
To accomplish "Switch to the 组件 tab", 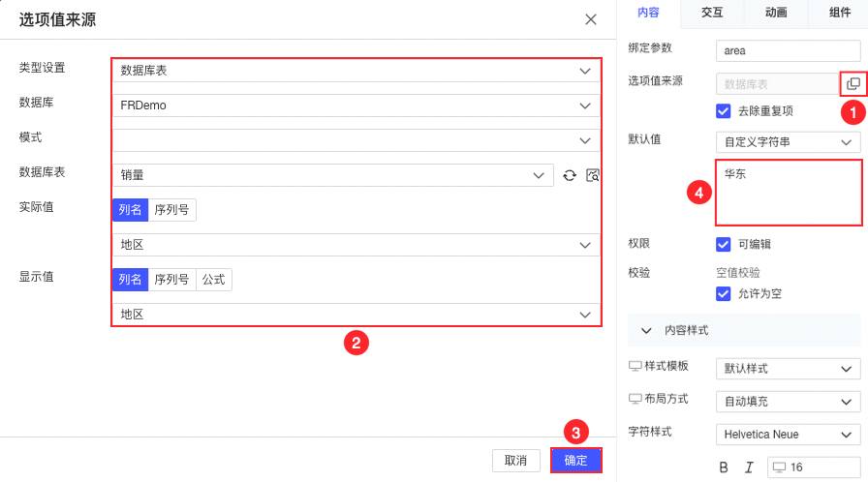I will [839, 13].
